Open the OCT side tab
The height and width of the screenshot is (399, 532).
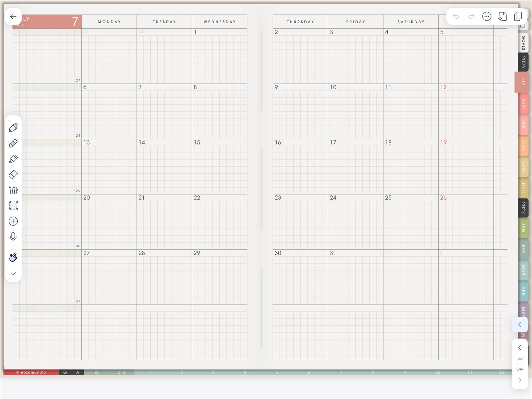(523, 145)
